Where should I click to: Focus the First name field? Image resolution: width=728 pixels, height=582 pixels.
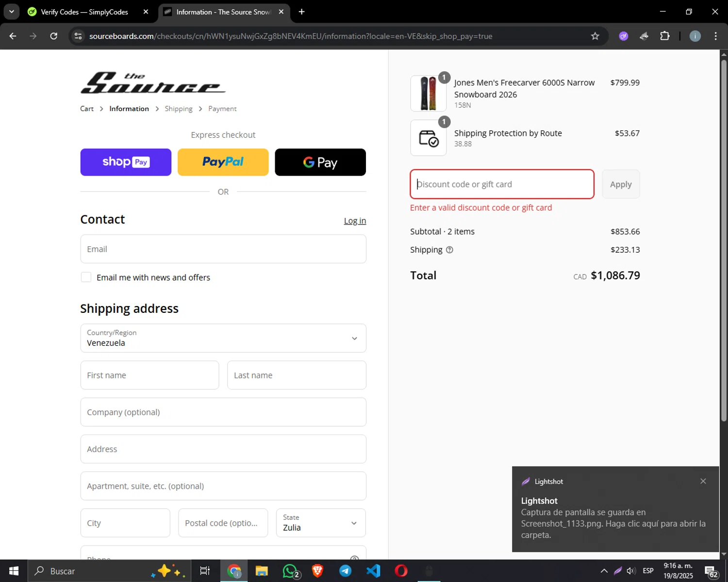point(149,375)
